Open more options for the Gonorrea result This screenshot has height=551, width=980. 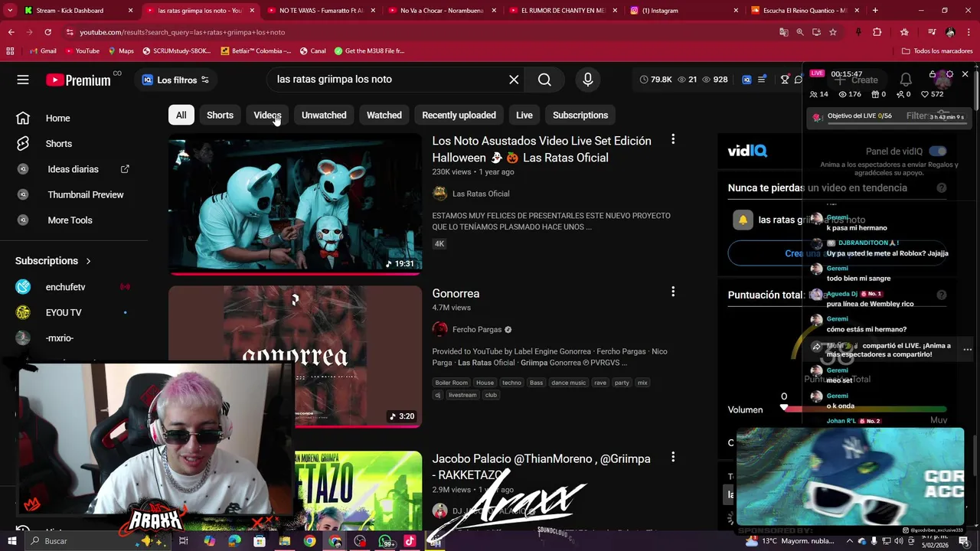pos(673,292)
